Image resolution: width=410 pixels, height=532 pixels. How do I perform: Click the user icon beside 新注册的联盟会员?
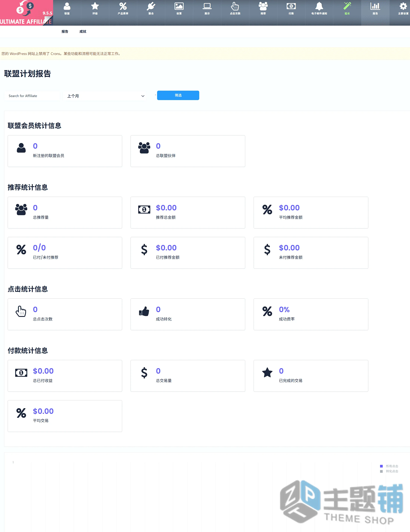(21, 148)
